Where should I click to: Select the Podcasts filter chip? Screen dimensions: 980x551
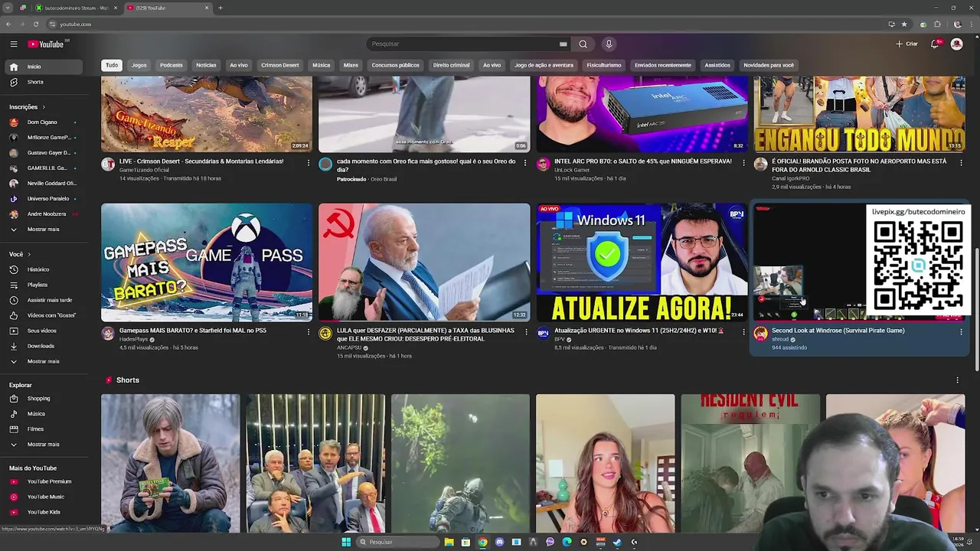[x=171, y=65]
